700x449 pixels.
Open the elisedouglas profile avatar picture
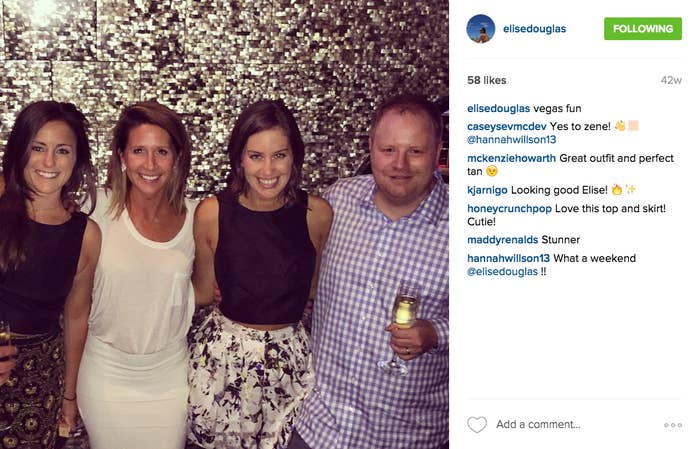click(481, 29)
